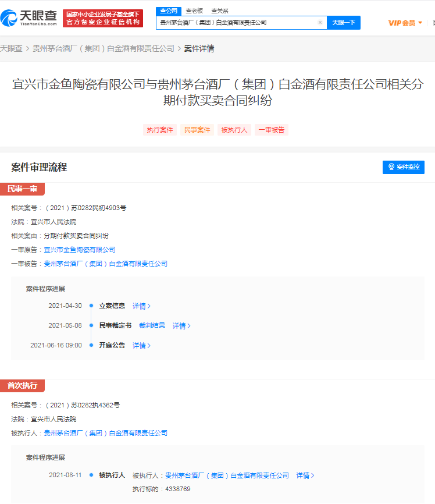This screenshot has height=504, width=435.
Task: Click the 被执行人 tag under the title
Action: click(234, 130)
